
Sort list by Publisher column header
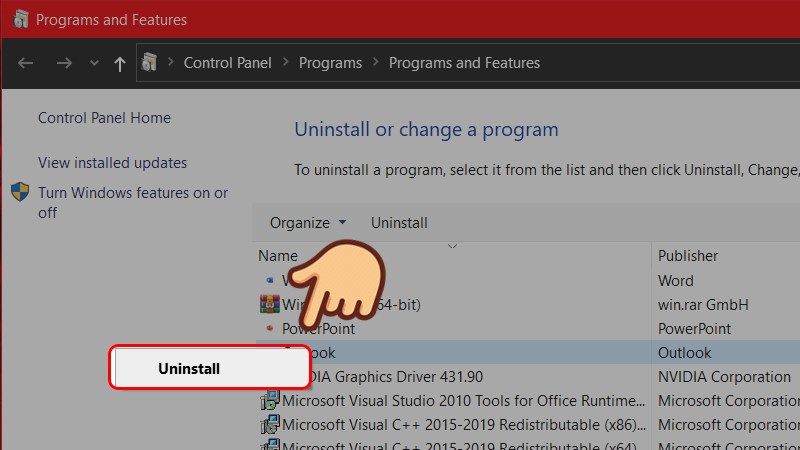click(x=688, y=256)
